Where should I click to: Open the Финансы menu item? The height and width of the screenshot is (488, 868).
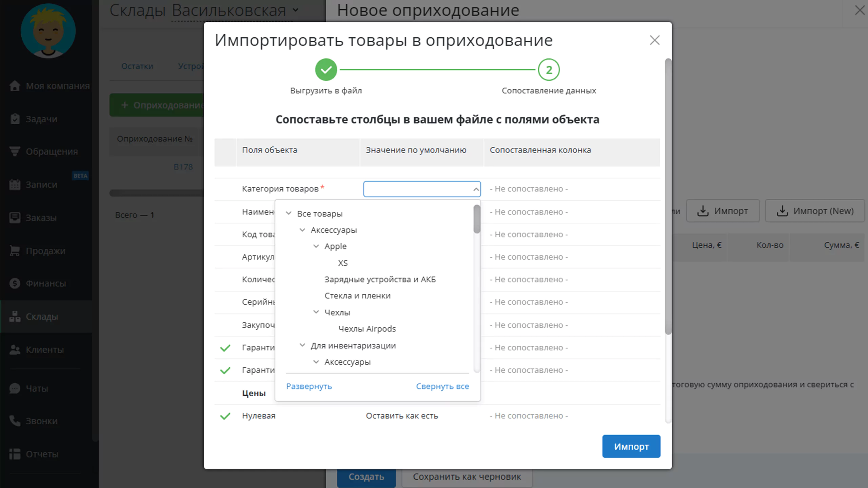(46, 283)
